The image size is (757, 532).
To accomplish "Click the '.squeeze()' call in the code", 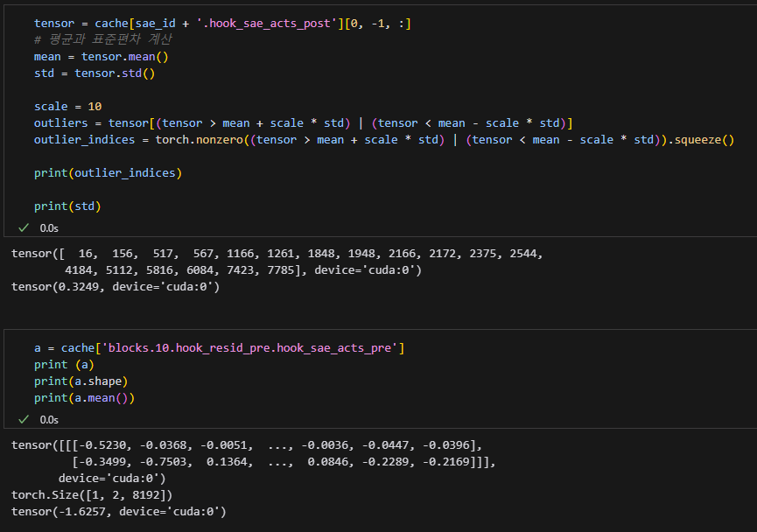I will tap(701, 140).
